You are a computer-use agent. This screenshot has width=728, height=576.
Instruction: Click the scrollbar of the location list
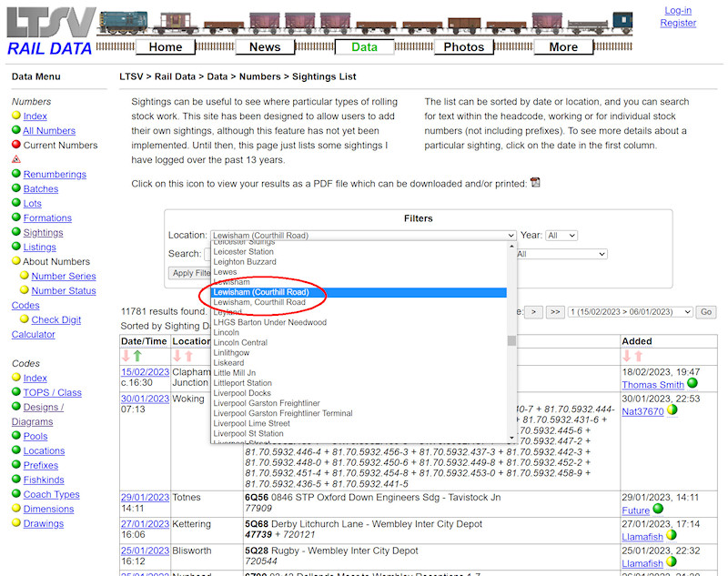point(512,346)
